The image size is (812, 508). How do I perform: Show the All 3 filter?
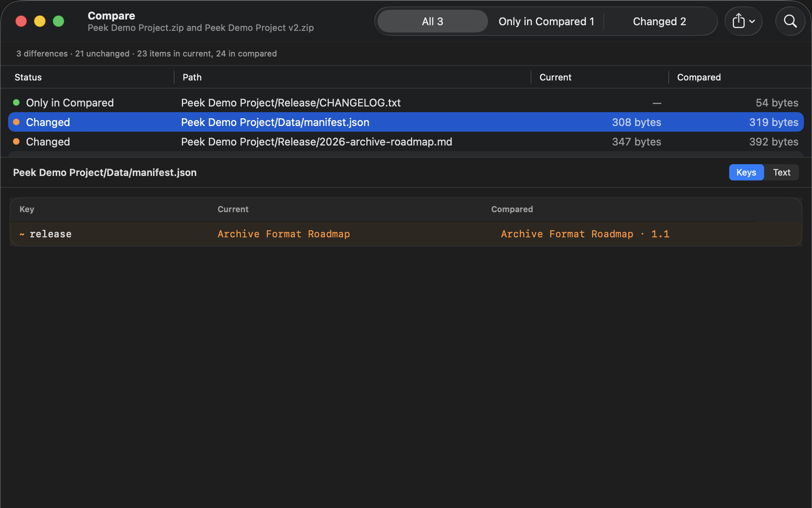(433, 21)
